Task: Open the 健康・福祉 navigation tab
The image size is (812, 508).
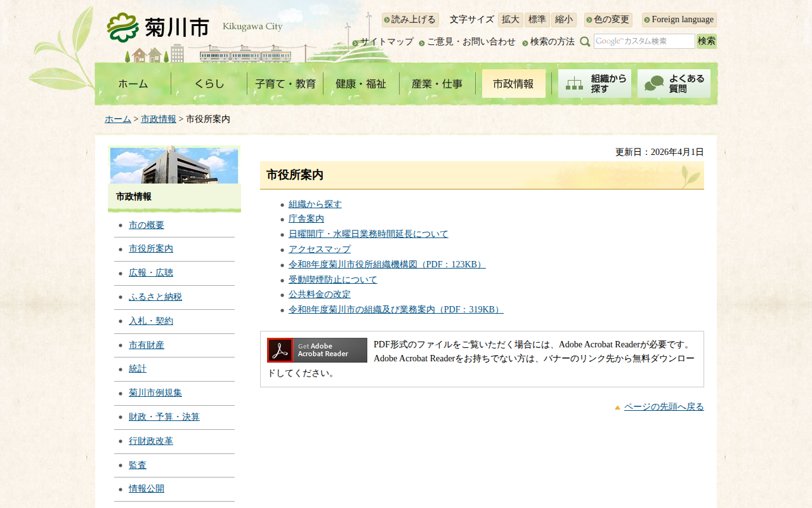Action: pyautogui.click(x=361, y=84)
